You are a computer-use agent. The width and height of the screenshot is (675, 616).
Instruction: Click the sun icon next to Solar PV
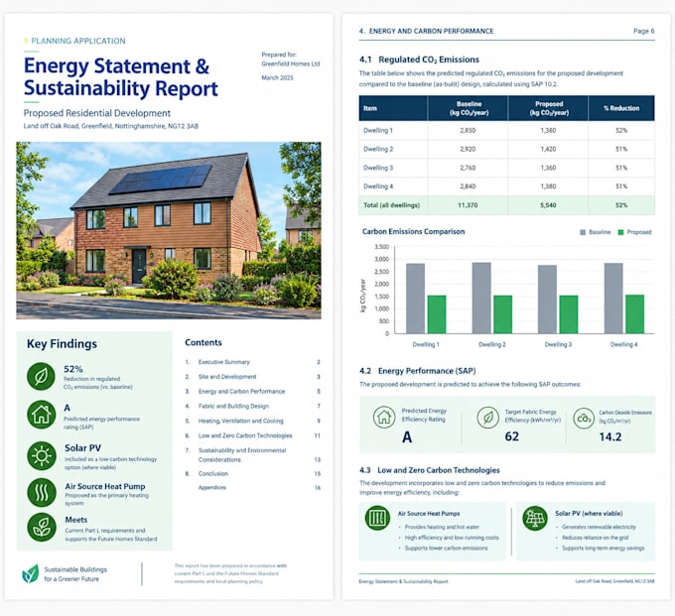pyautogui.click(x=42, y=455)
